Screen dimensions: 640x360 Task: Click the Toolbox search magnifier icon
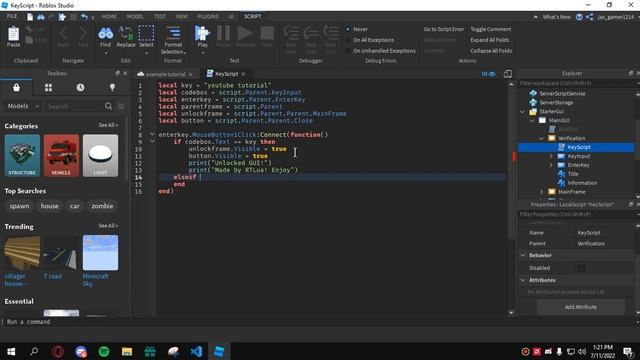point(108,106)
